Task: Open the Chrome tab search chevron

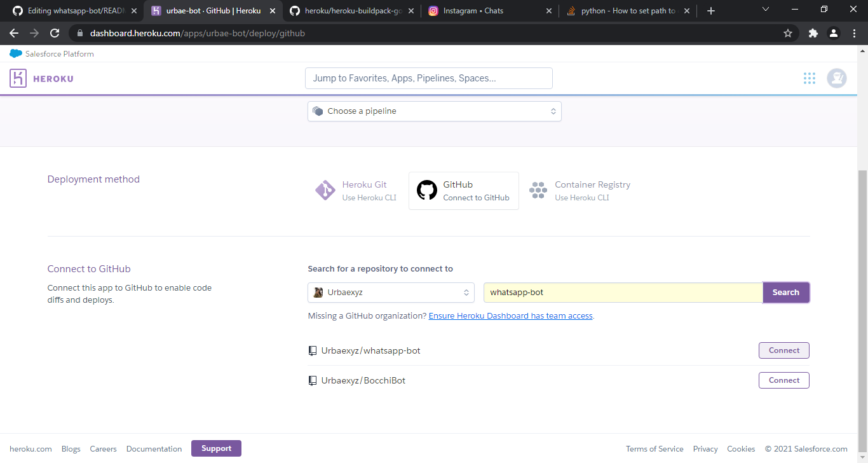Action: click(765, 10)
